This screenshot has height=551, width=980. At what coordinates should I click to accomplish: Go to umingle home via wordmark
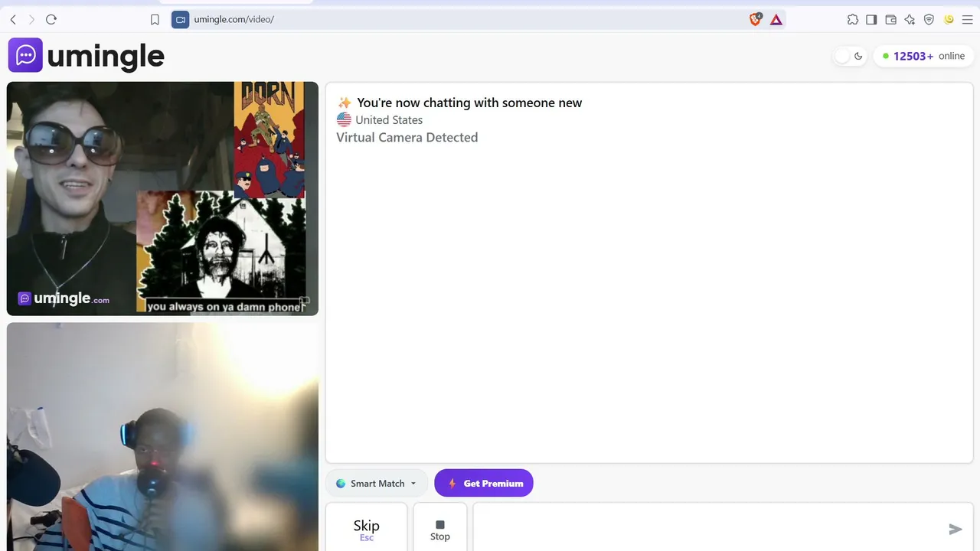tap(106, 56)
